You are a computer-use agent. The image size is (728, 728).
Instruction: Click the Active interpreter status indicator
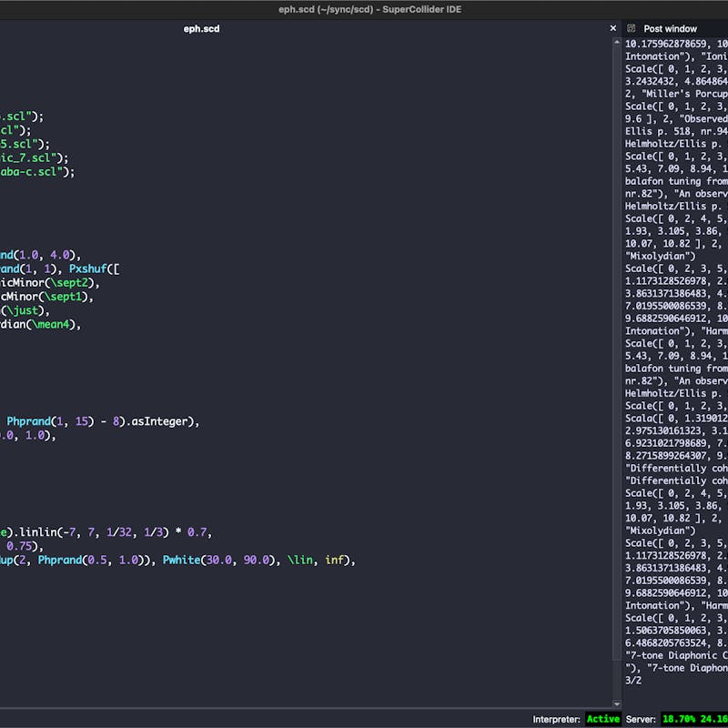click(603, 720)
